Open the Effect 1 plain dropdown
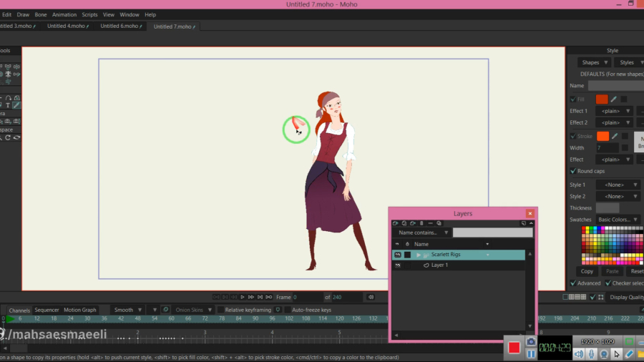 [x=615, y=111]
